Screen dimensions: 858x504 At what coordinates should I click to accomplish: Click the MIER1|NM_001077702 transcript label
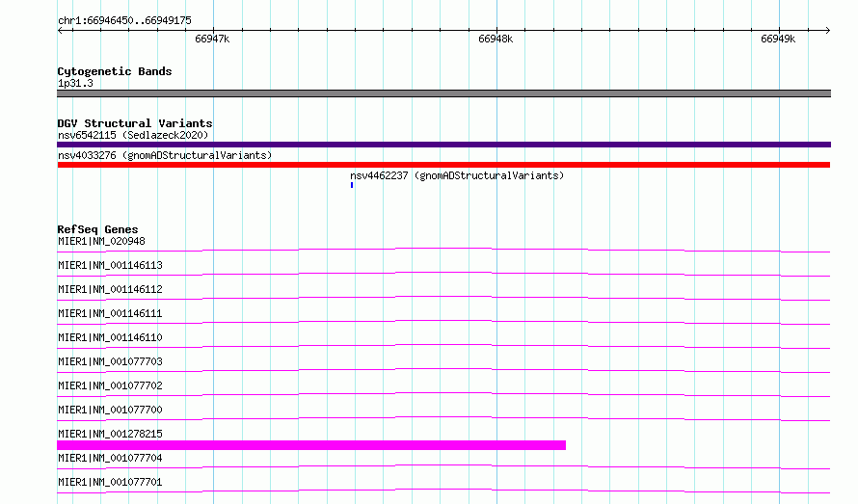click(x=110, y=385)
